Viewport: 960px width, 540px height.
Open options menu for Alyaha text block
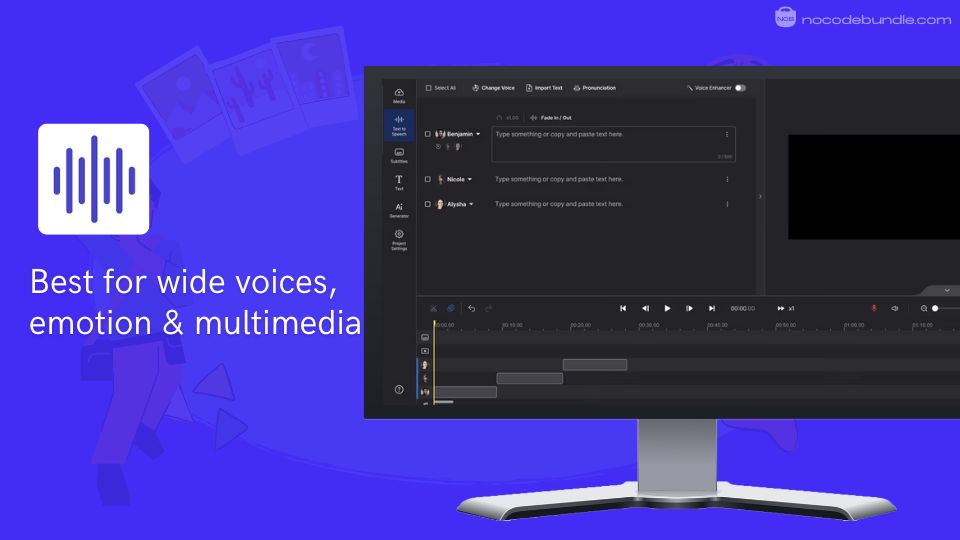(x=727, y=204)
